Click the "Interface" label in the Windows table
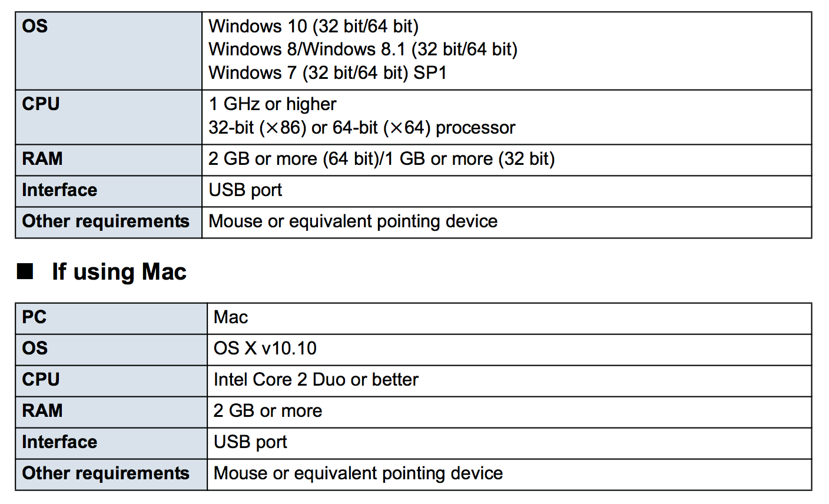Image resolution: width=829 pixels, height=504 pixels. click(59, 190)
